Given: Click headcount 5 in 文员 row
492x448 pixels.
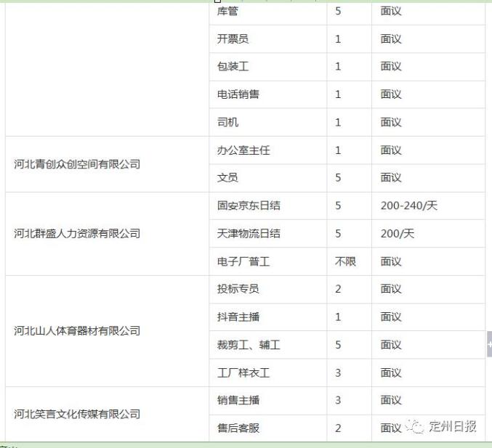Looking at the screenshot, I should click(x=338, y=178).
